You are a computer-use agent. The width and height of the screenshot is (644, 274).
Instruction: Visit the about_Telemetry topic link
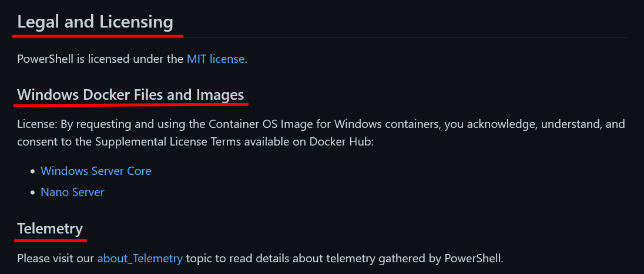pyautogui.click(x=140, y=258)
